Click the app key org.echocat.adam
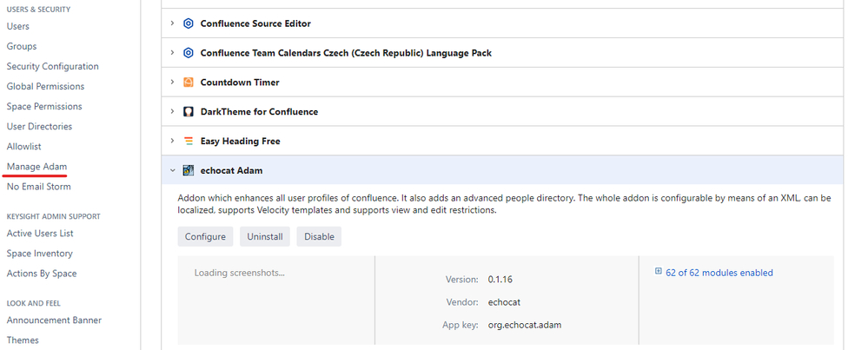Image resolution: width=868 pixels, height=350 pixels. pyautogui.click(x=525, y=325)
